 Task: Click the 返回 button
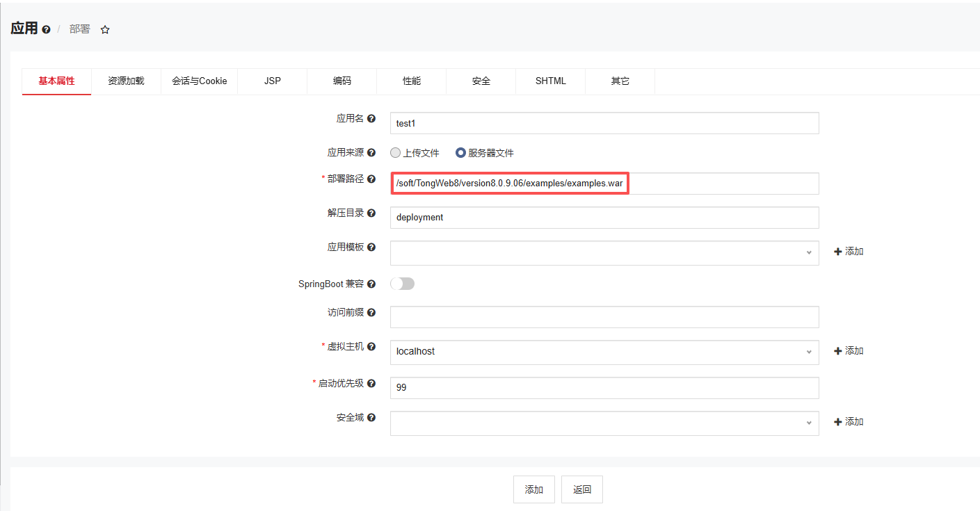pos(582,489)
